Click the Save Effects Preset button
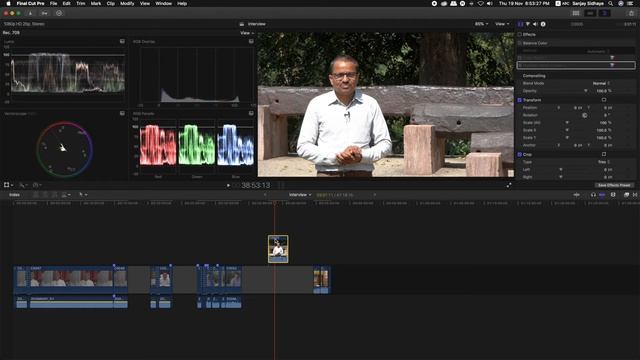This screenshot has height=360, width=640. 614,185
